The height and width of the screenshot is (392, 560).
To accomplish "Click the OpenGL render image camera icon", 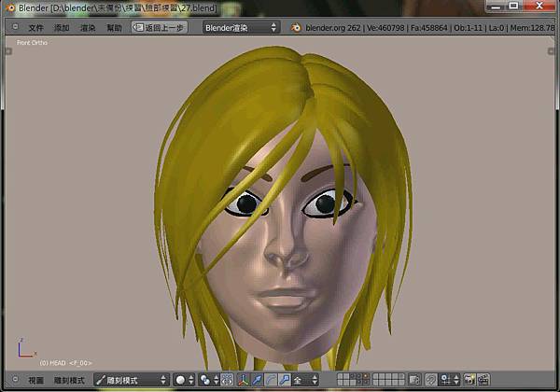I will pos(468,380).
